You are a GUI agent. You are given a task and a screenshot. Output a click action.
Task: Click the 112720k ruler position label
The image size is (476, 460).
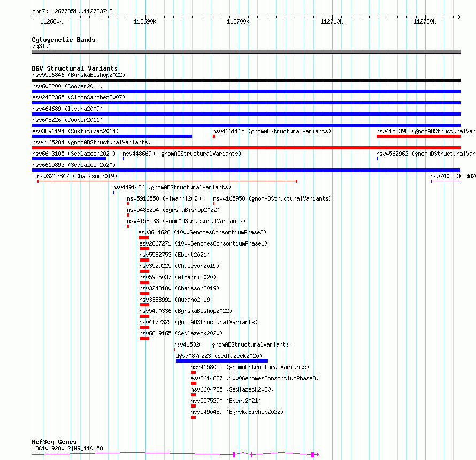point(425,21)
